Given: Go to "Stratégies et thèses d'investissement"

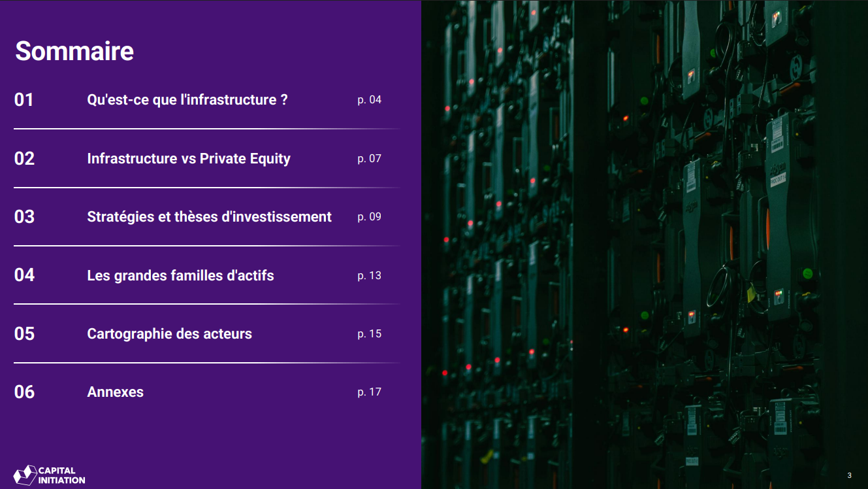Looking at the screenshot, I should (x=209, y=217).
